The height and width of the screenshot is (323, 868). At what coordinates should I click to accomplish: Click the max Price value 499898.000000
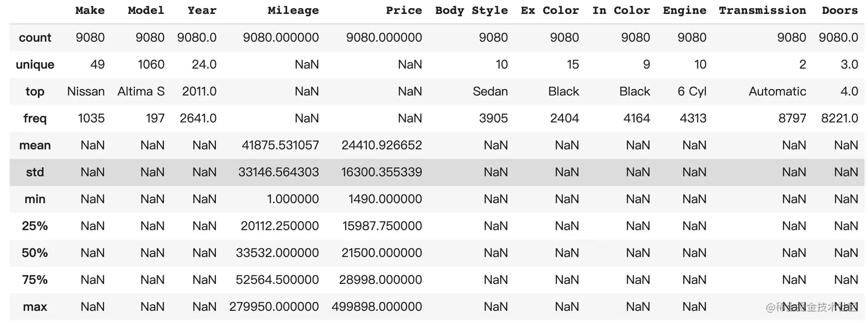[377, 307]
